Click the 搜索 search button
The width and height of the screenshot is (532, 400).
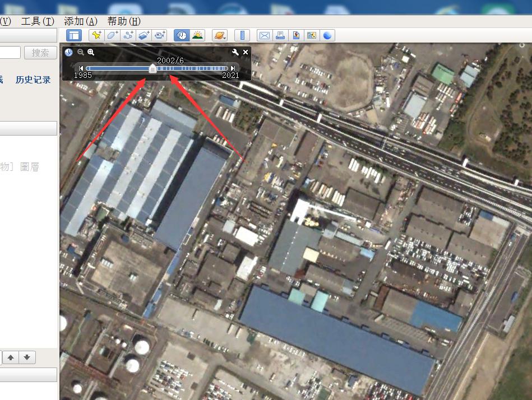(40, 52)
